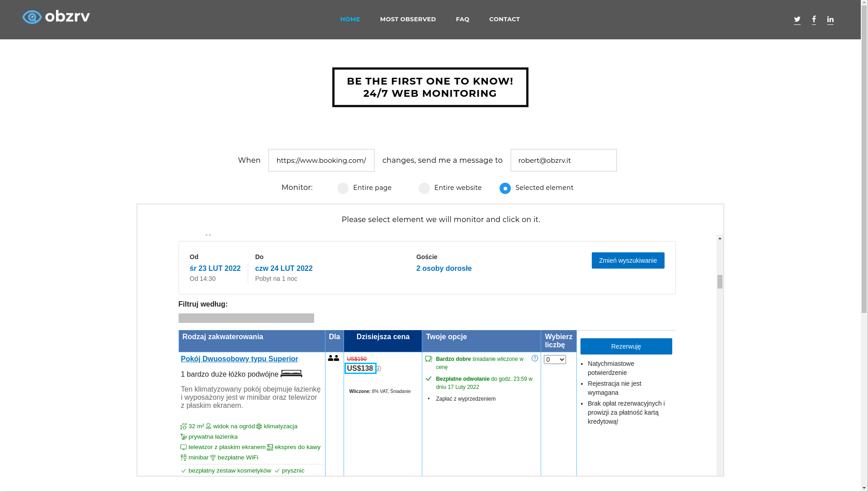Viewport: 868px width, 492px height.
Task: Click the URL input field
Action: (x=321, y=161)
